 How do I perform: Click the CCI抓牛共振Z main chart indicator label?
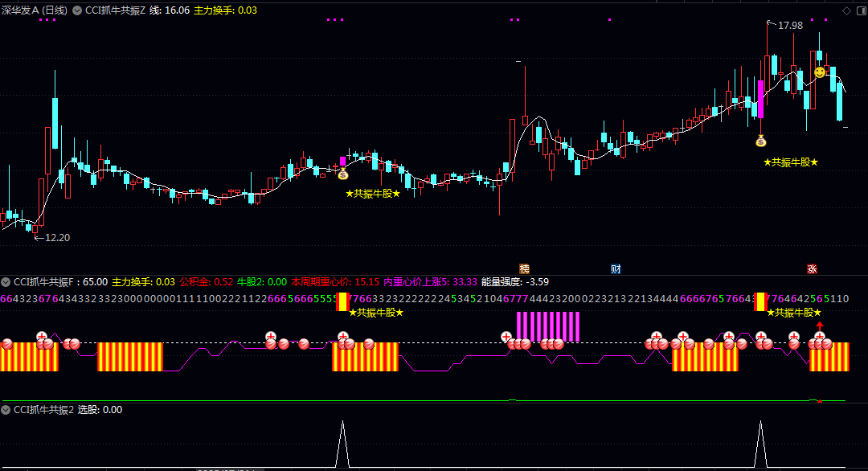[x=115, y=10]
